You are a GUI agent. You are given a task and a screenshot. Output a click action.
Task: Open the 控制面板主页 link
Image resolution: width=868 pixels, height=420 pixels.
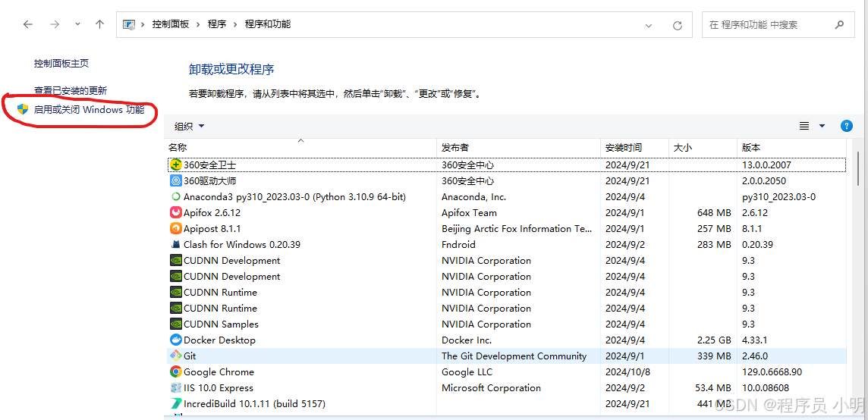click(61, 64)
